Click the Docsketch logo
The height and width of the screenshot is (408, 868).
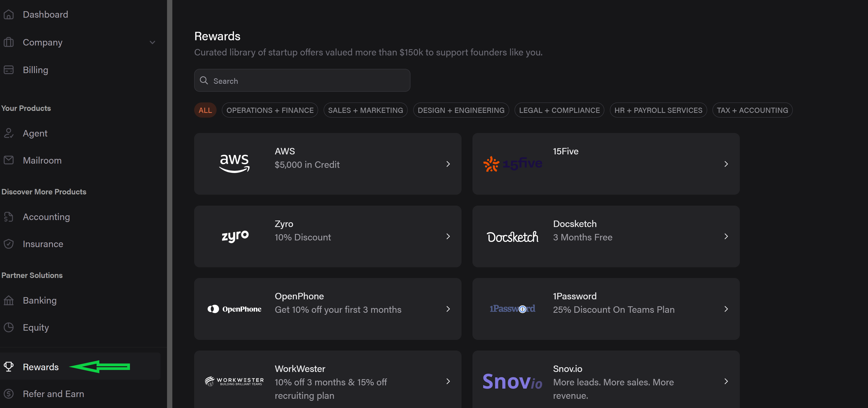[x=513, y=237]
